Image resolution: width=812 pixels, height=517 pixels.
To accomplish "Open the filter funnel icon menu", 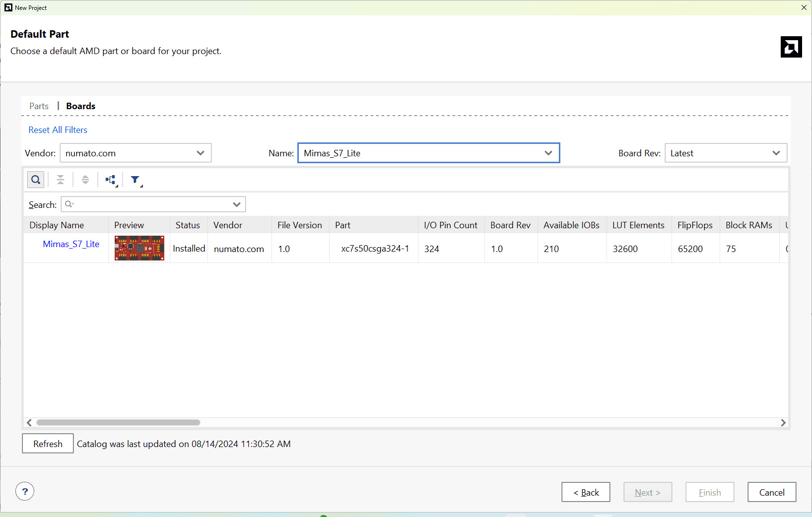I will (x=135, y=180).
